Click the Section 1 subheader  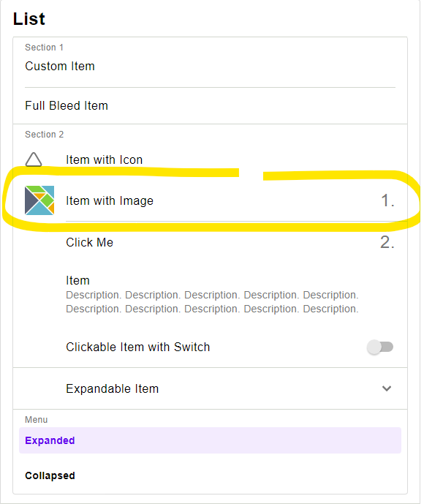(44, 48)
